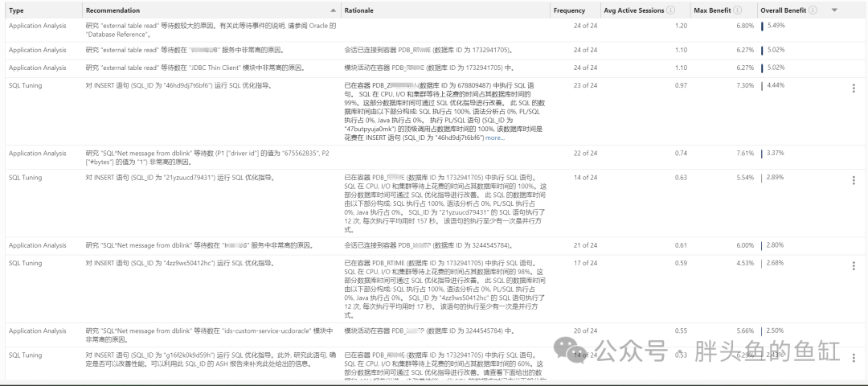The width and height of the screenshot is (868, 386).
Task: Open actions menu for SQL_ID g16f2k0k9d59h row
Action: 854,358
